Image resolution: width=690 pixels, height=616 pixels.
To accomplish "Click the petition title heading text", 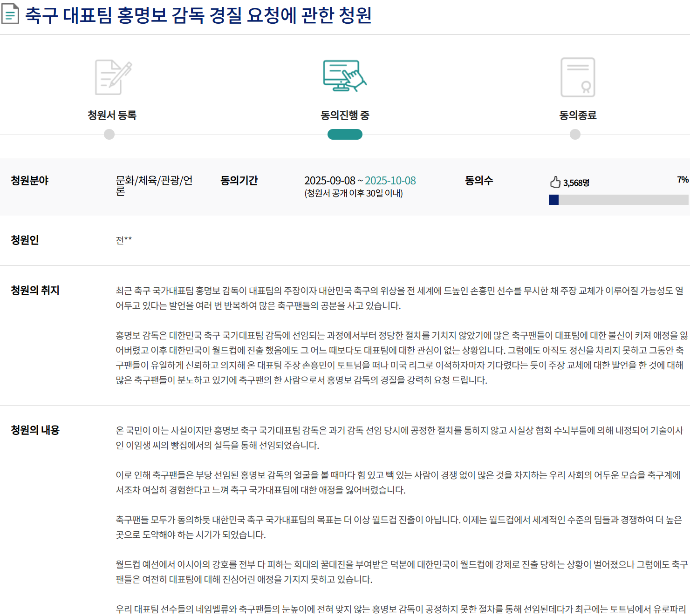I will coord(198,15).
